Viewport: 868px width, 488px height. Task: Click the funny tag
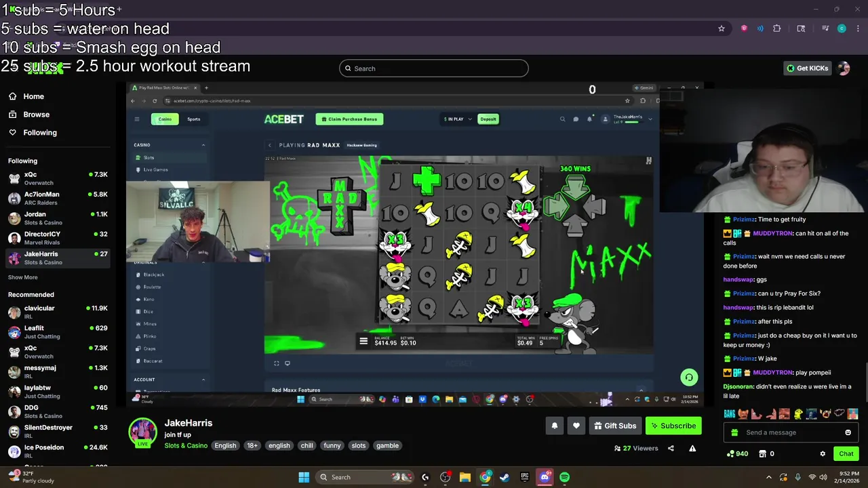coord(332,445)
